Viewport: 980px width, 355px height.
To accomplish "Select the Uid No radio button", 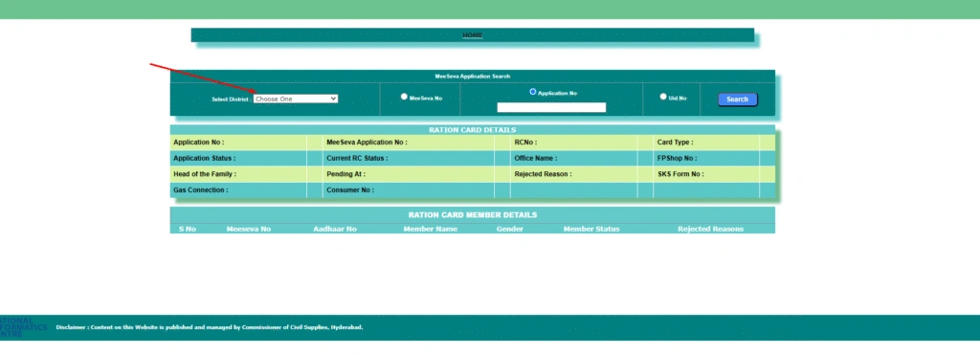I will tap(663, 97).
